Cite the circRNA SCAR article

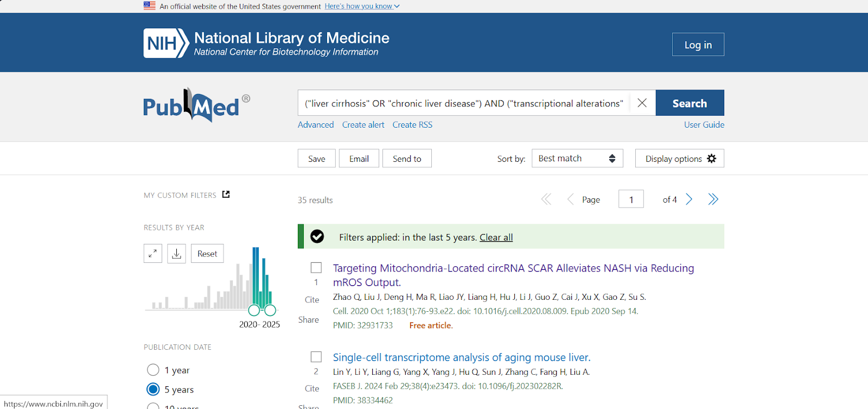click(x=312, y=299)
